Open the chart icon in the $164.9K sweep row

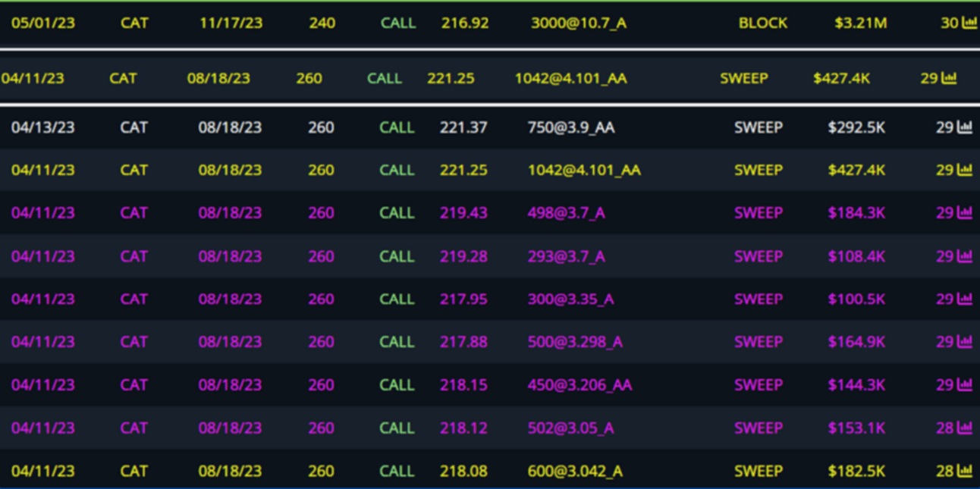pyautogui.click(x=965, y=342)
